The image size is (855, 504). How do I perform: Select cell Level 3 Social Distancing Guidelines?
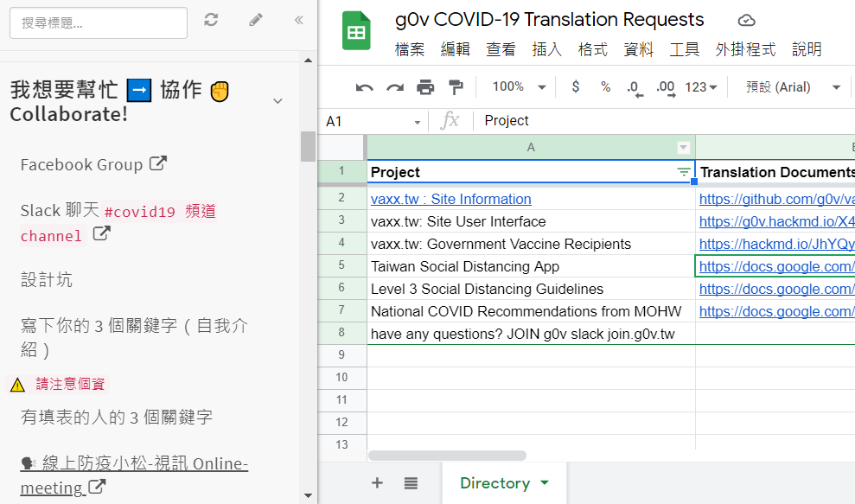531,289
